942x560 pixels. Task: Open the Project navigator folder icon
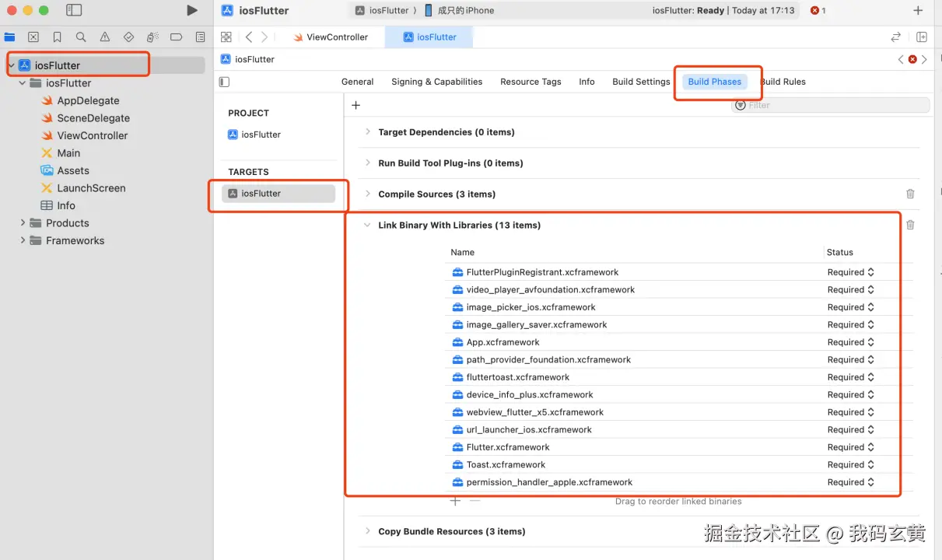pos(9,37)
